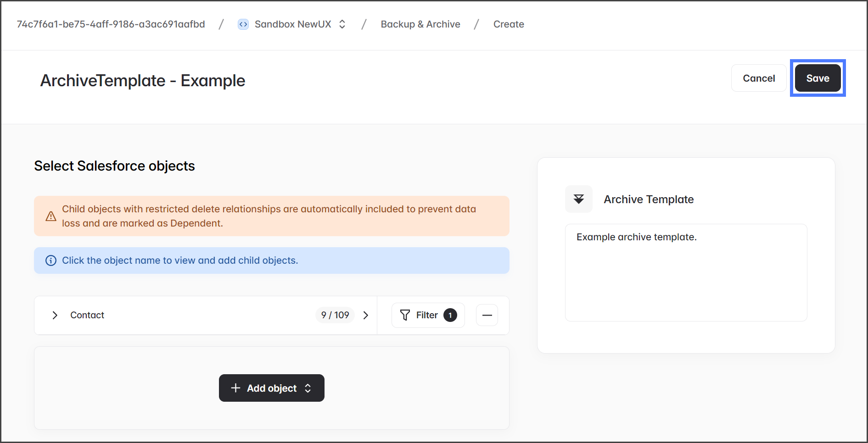This screenshot has width=868, height=443.
Task: Click the Create breadcrumb item
Action: pos(508,24)
